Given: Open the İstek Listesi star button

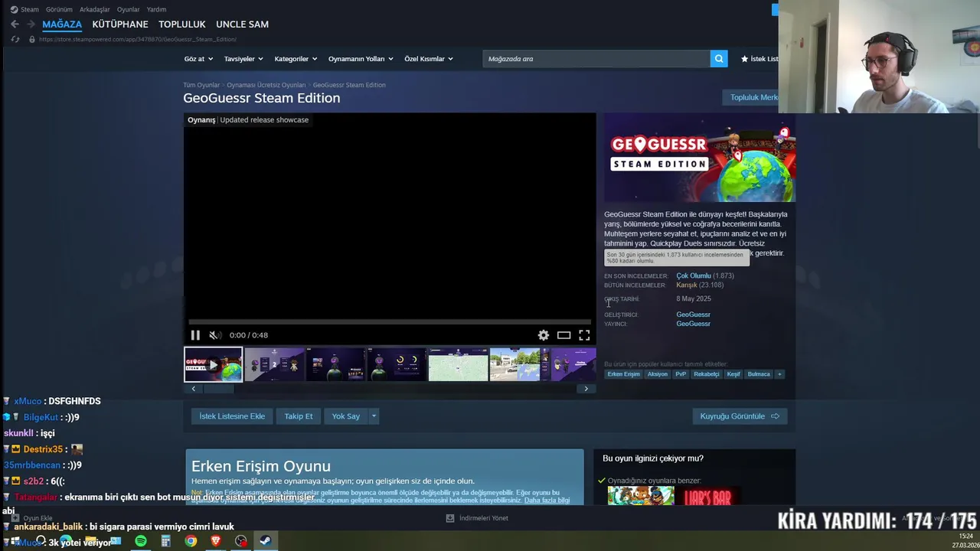Looking at the screenshot, I should click(759, 59).
